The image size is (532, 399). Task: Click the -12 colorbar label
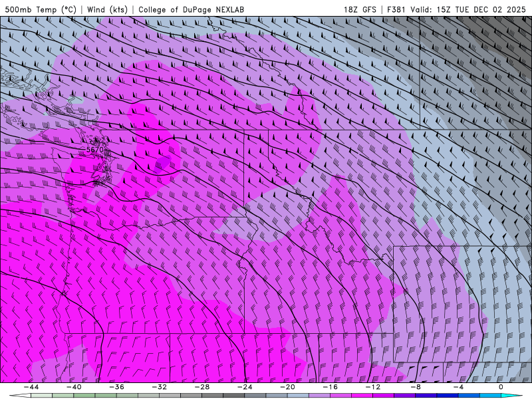(373, 387)
